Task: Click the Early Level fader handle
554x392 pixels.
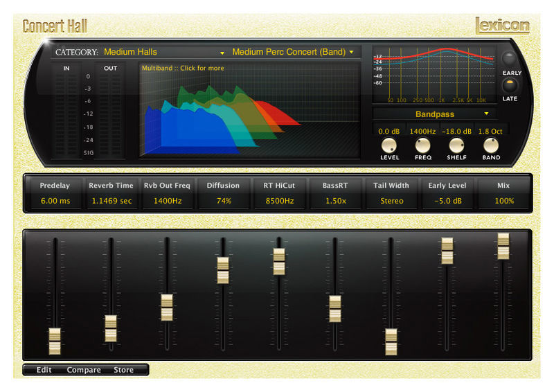Action: point(447,251)
